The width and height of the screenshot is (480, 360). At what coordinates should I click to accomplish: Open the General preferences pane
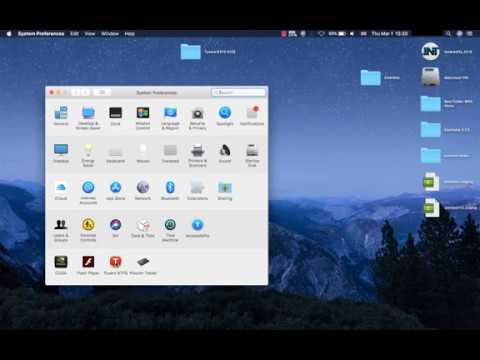tap(61, 116)
